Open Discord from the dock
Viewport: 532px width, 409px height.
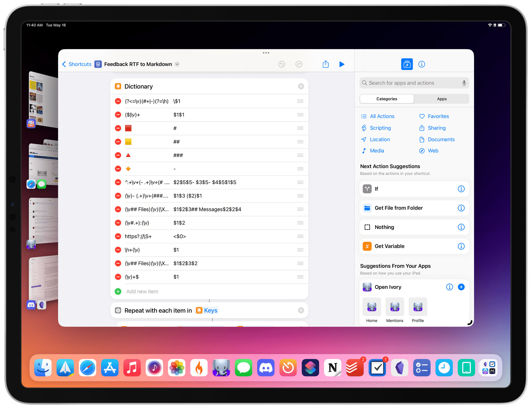point(266,368)
